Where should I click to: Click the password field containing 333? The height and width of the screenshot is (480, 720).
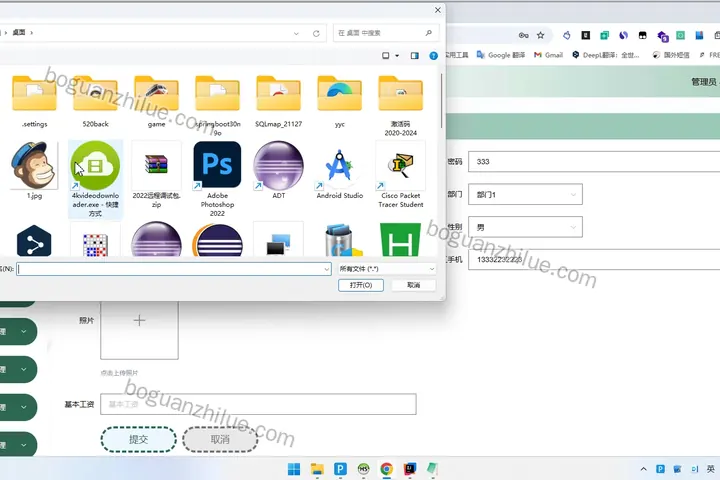594,162
